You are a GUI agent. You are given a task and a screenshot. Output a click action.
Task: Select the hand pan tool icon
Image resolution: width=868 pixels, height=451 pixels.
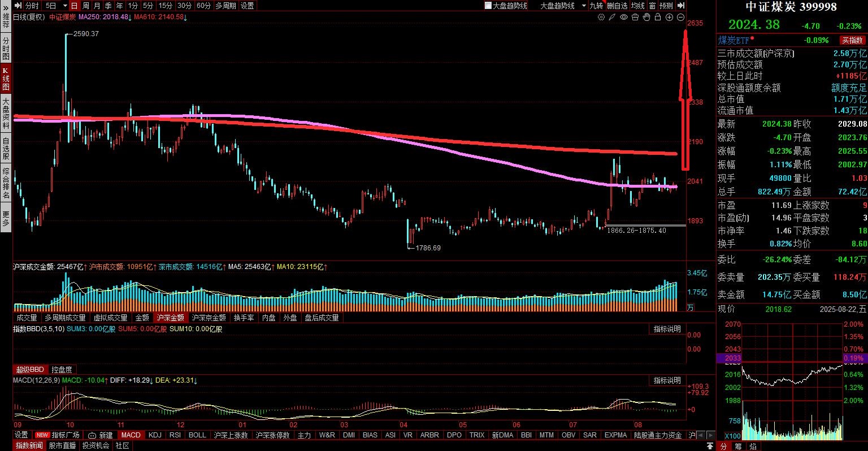(x=646, y=18)
